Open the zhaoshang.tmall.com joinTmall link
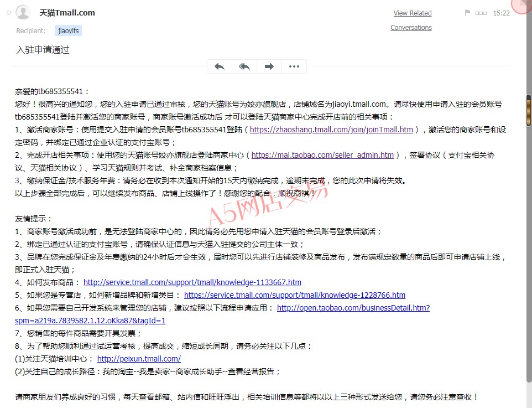Viewport: 532px width, 408px height. (331, 130)
